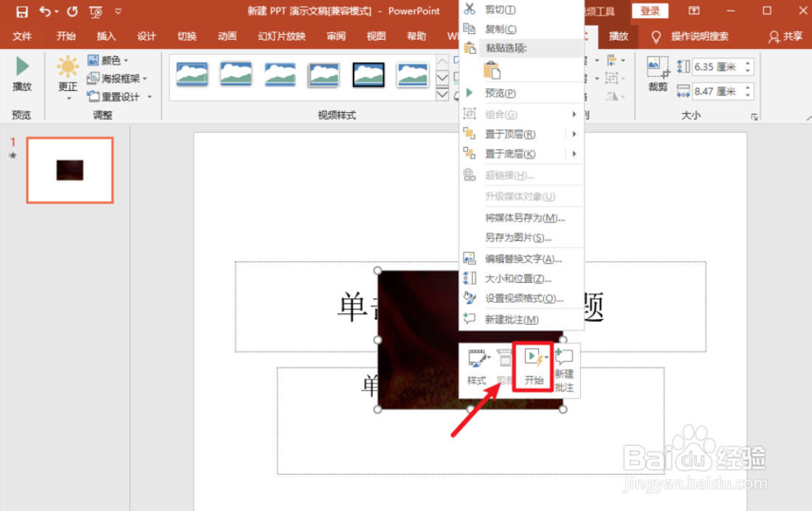This screenshot has width=812, height=511.
Task: Open the 大小 size dialog launcher
Action: pos(754,117)
